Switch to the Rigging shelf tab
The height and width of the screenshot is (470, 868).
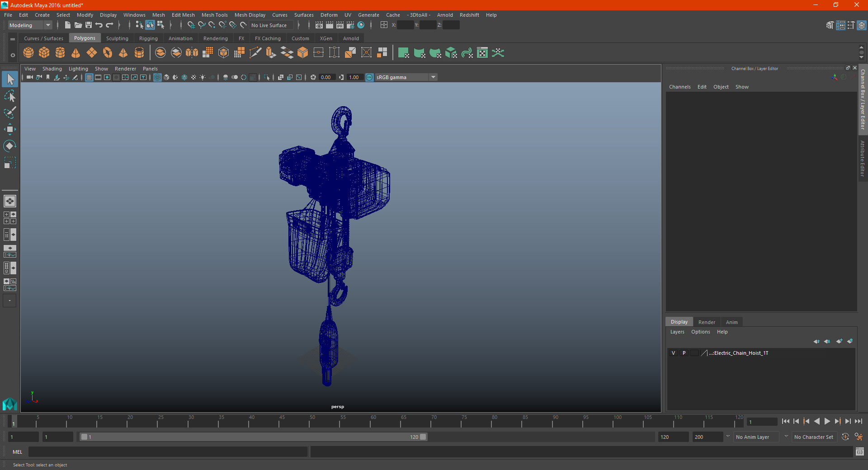pyautogui.click(x=148, y=38)
